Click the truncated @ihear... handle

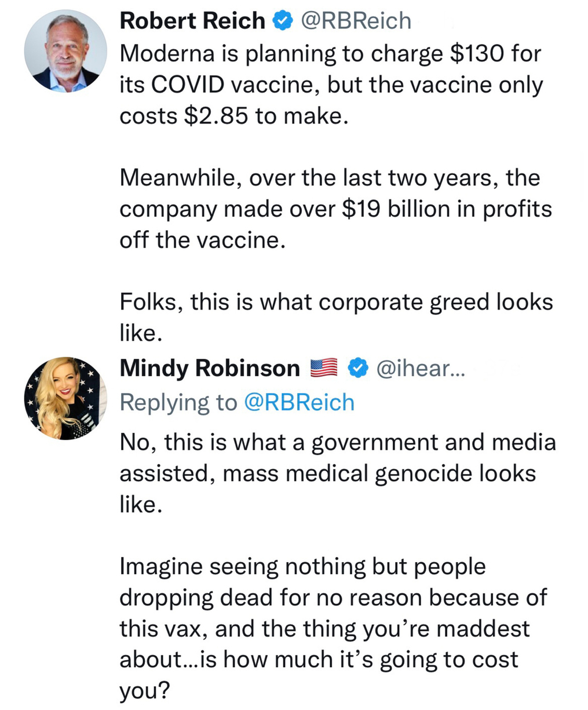point(420,368)
